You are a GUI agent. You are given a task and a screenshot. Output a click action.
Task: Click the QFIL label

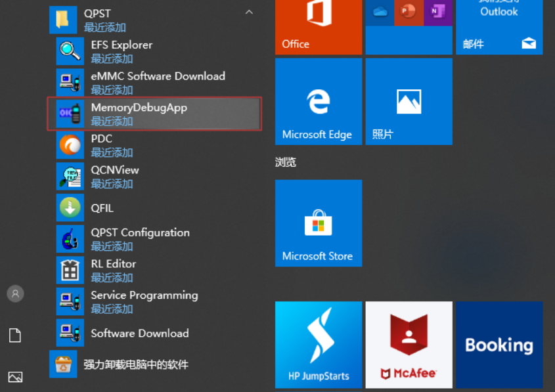102,208
